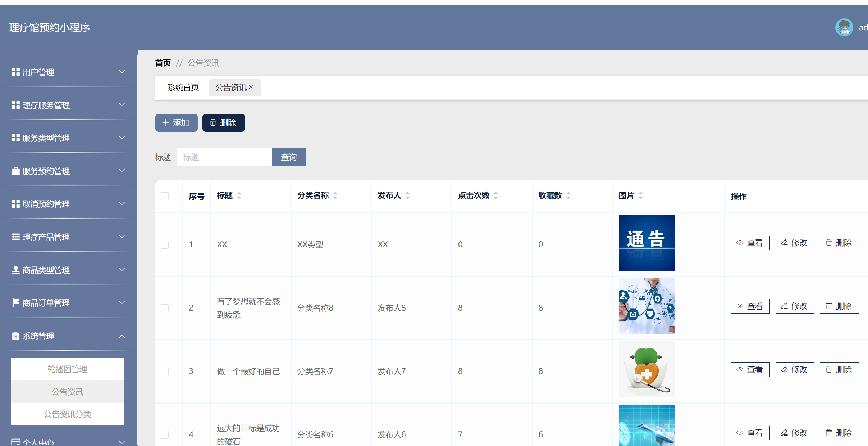Screen dimensions: 868x446
Task: Click the 系统管理 clipboard icon
Action: (x=15, y=336)
